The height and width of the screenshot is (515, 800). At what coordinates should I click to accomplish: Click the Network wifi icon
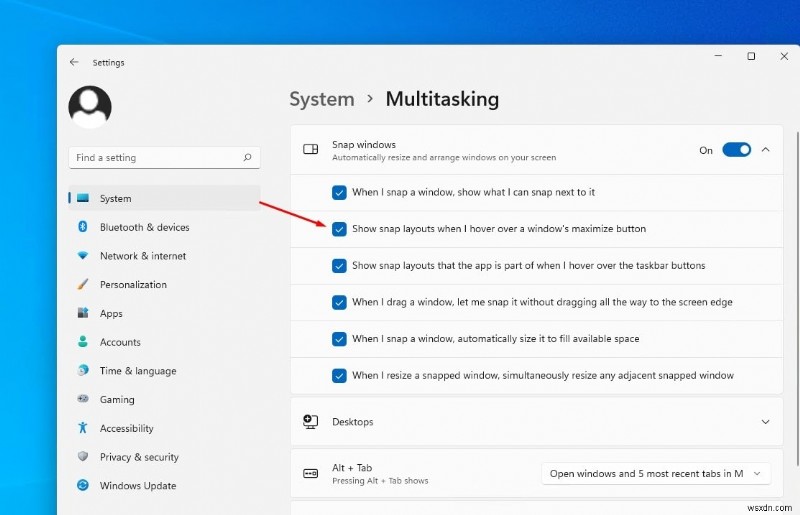tap(83, 256)
